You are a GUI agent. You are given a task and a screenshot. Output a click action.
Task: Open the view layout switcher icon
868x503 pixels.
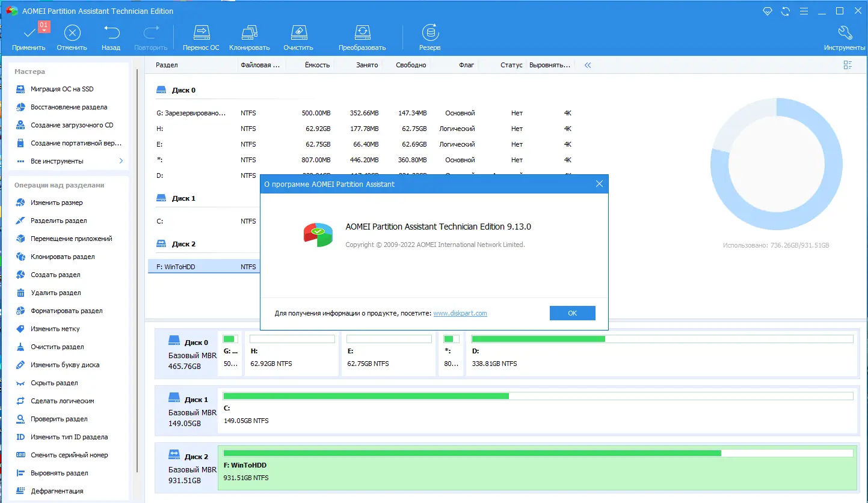tap(848, 64)
